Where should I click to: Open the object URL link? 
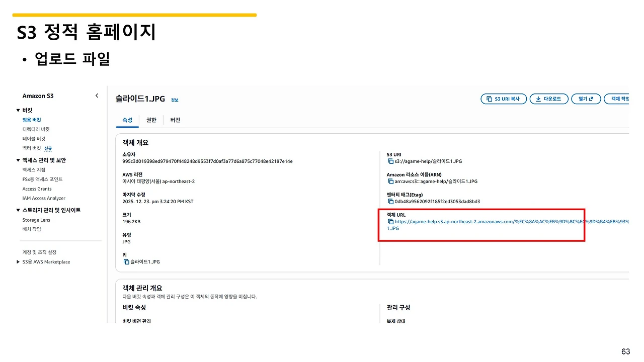coord(508,225)
